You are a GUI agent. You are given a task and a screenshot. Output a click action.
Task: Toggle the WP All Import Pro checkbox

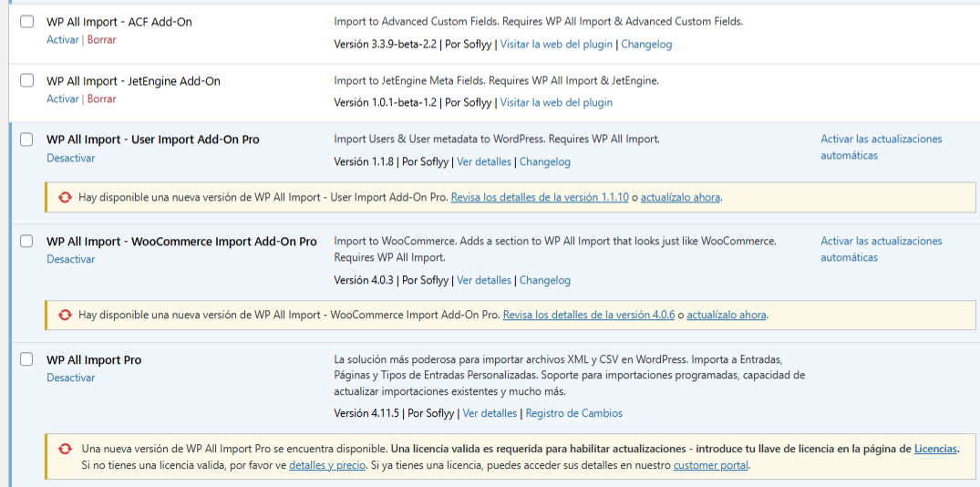pyautogui.click(x=27, y=360)
